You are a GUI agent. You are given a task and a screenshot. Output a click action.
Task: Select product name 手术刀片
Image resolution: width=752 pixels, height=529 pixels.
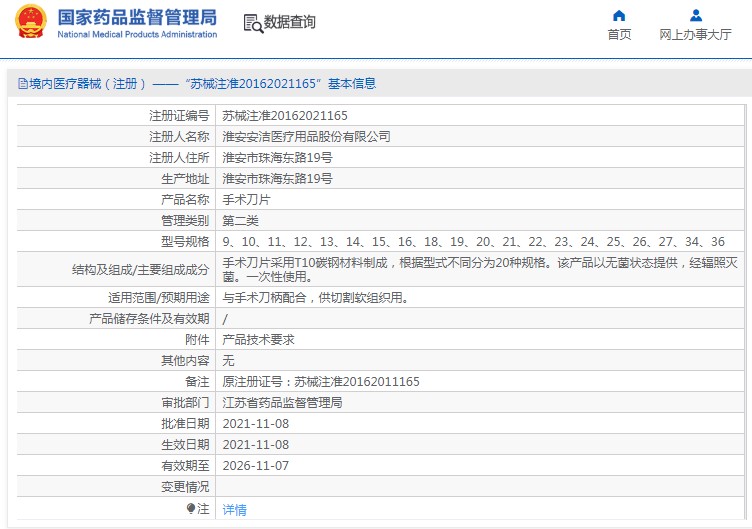(x=247, y=200)
